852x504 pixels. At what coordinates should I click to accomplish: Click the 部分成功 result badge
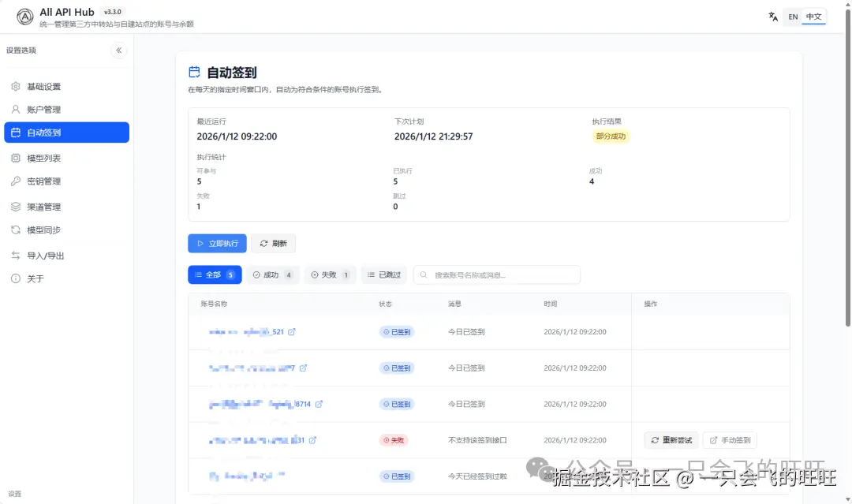(611, 136)
